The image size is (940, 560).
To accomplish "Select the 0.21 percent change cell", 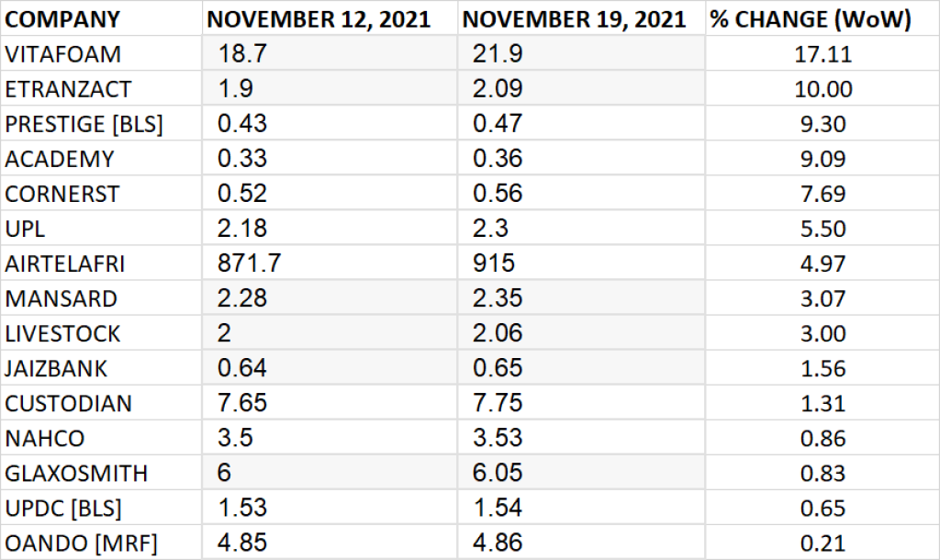I will pos(822,543).
